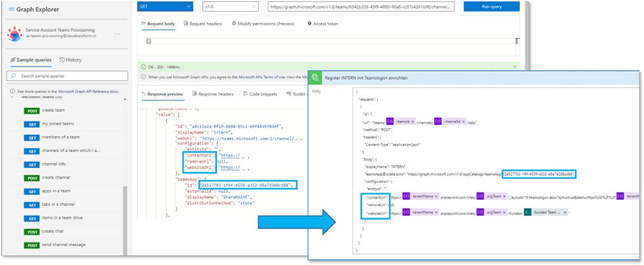
Task: Click the Search sample queries field
Action: (x=67, y=76)
